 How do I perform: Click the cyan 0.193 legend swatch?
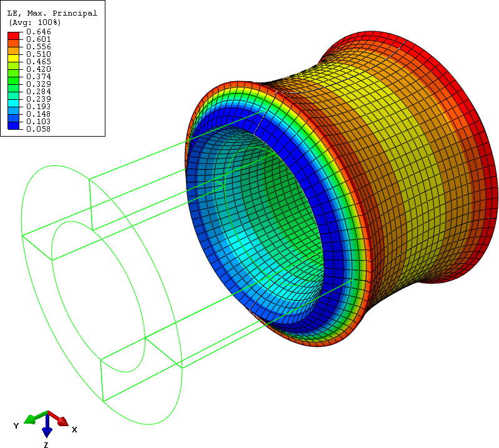[13, 103]
